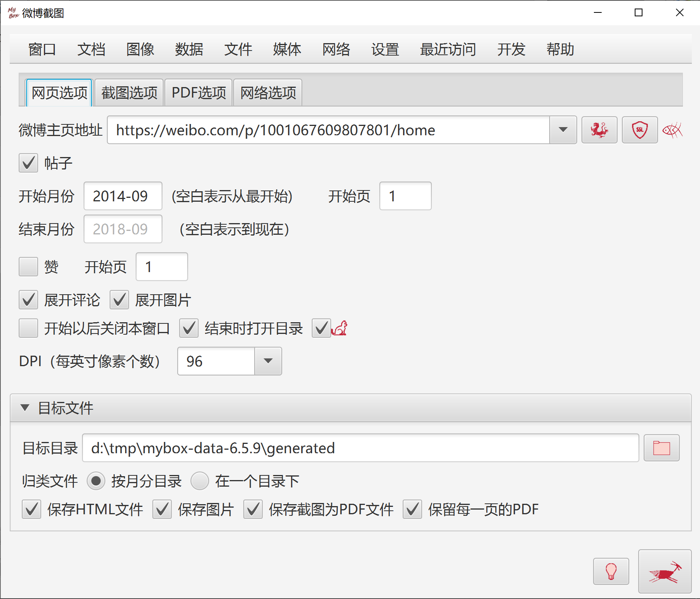Toggle the 展开图片 checkbox
This screenshot has width=700, height=599.
[119, 300]
